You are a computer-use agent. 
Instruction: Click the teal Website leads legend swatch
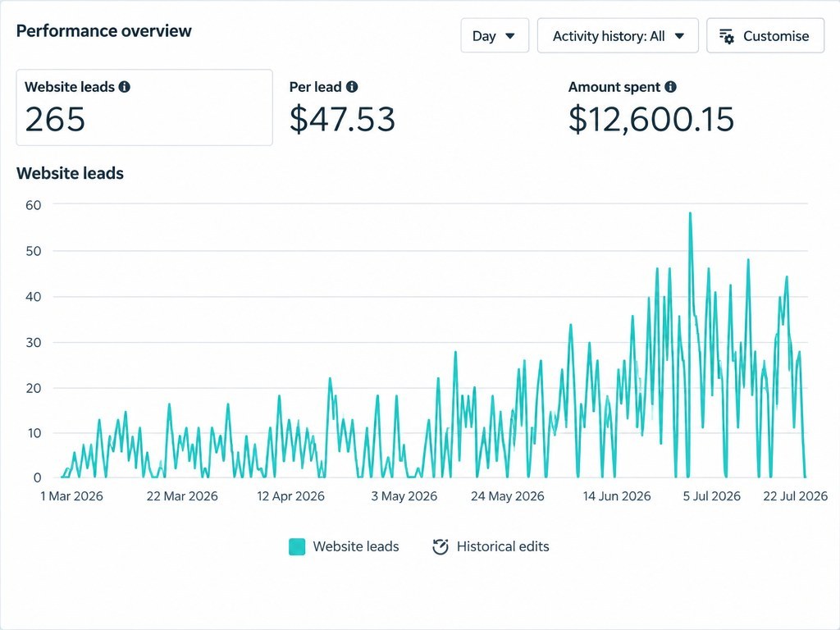point(297,546)
